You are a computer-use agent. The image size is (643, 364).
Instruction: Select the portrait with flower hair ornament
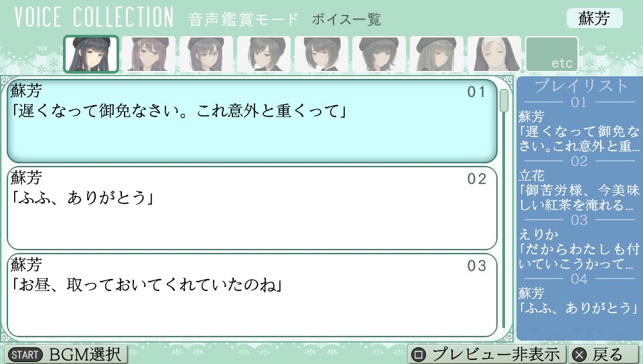[x=149, y=54]
